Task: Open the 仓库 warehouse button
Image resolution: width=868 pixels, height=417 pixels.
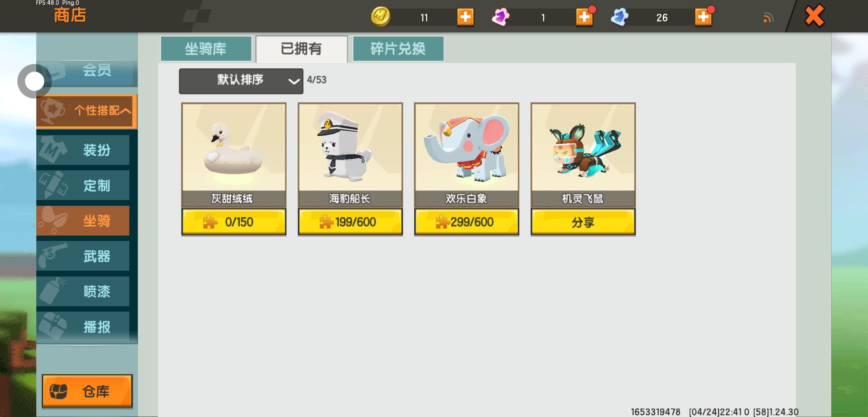Action: [x=87, y=391]
